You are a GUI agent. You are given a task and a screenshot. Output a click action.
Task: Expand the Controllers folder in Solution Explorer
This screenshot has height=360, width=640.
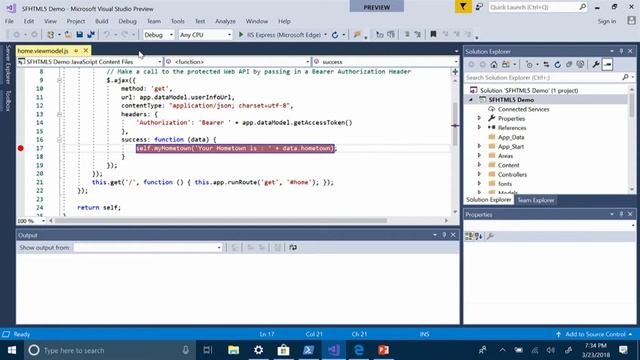click(479, 174)
